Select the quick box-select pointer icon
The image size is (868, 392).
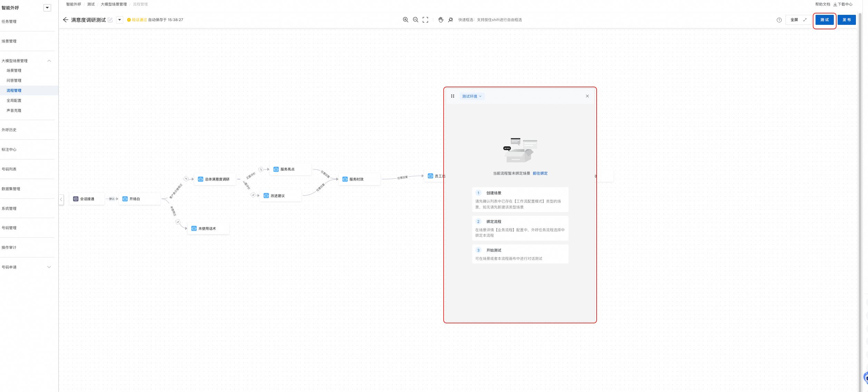coord(451,20)
